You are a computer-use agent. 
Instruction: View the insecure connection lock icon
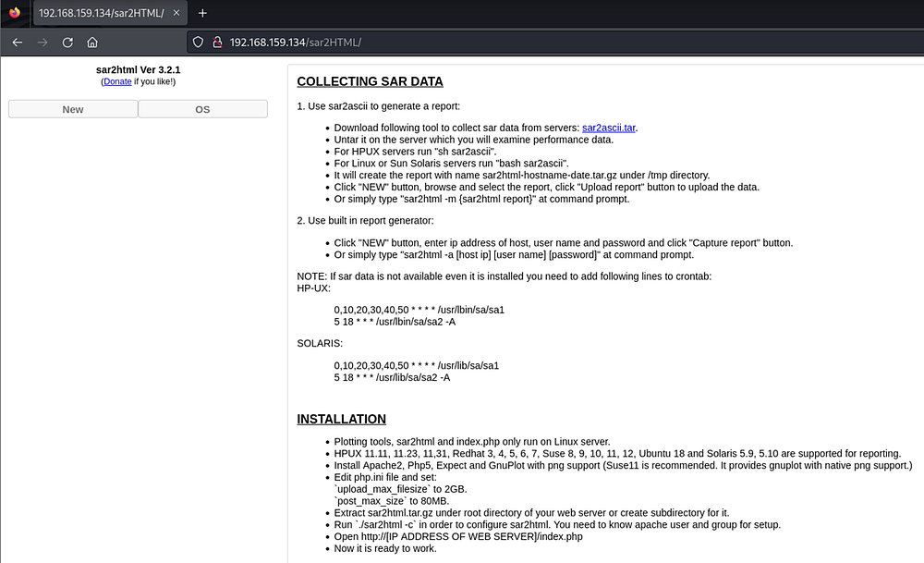(x=217, y=43)
